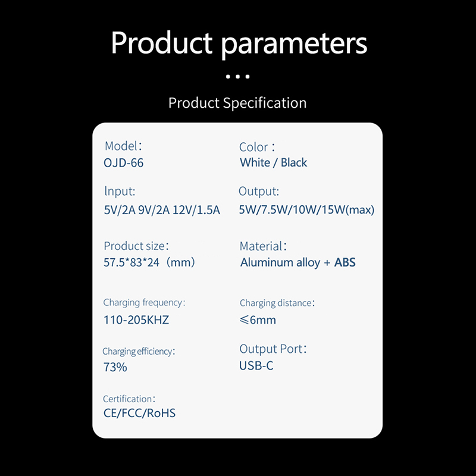Click the Output Port label

(273, 349)
